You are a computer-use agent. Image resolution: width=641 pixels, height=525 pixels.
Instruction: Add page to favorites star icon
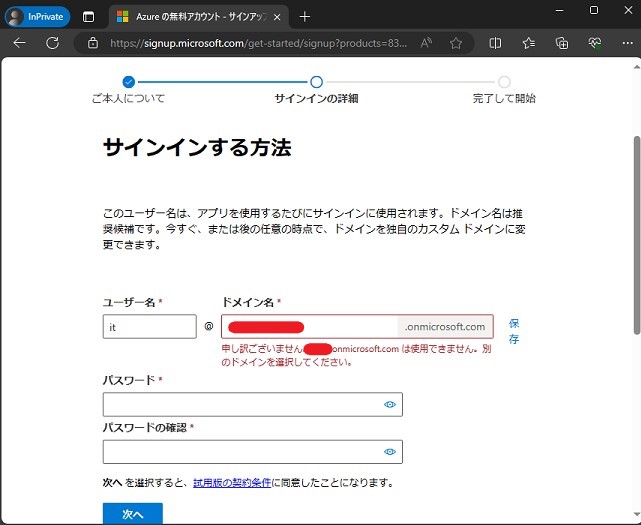click(x=456, y=43)
